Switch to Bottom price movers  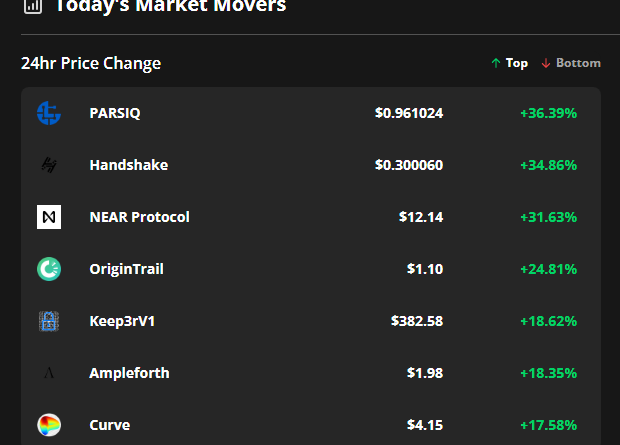[x=571, y=63]
